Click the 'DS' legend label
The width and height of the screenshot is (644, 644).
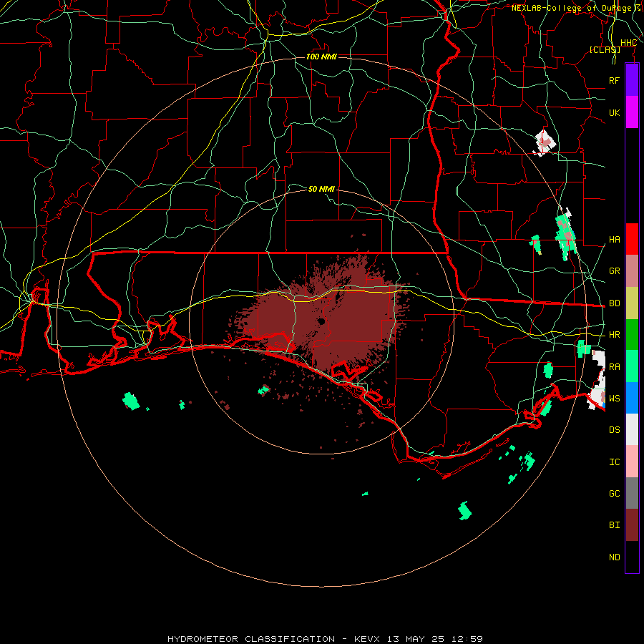(614, 430)
